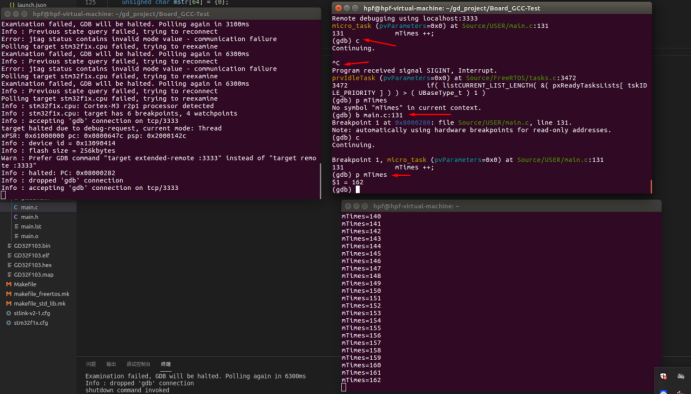Click 'Remote debugging using localhost:3333' line
The image size is (691, 394).
click(x=405, y=19)
